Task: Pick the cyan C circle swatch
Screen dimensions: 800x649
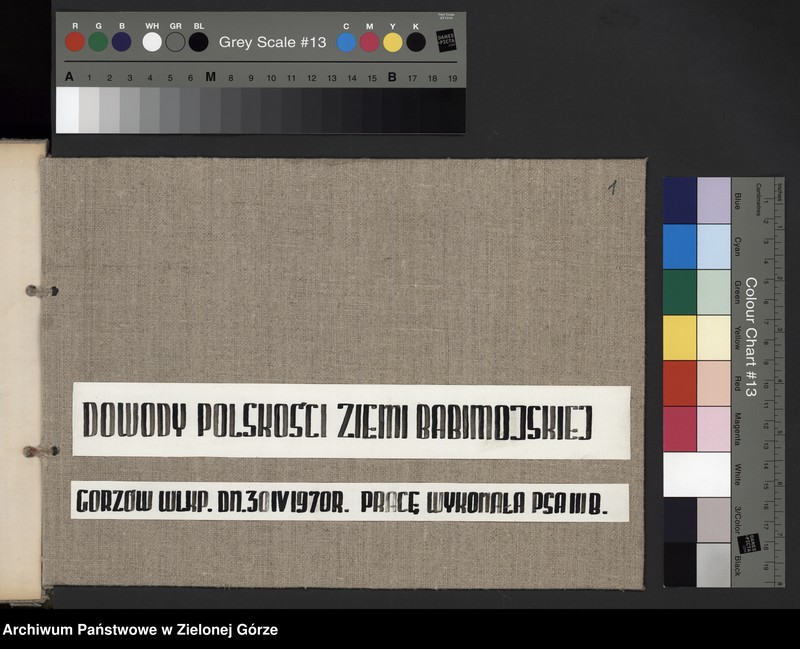Action: tap(346, 42)
